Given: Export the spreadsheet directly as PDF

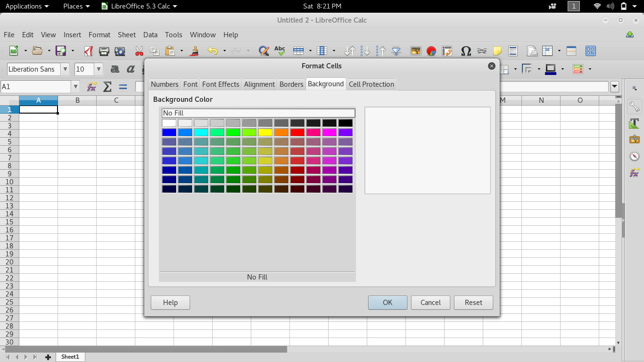Looking at the screenshot, I should tap(88, 50).
